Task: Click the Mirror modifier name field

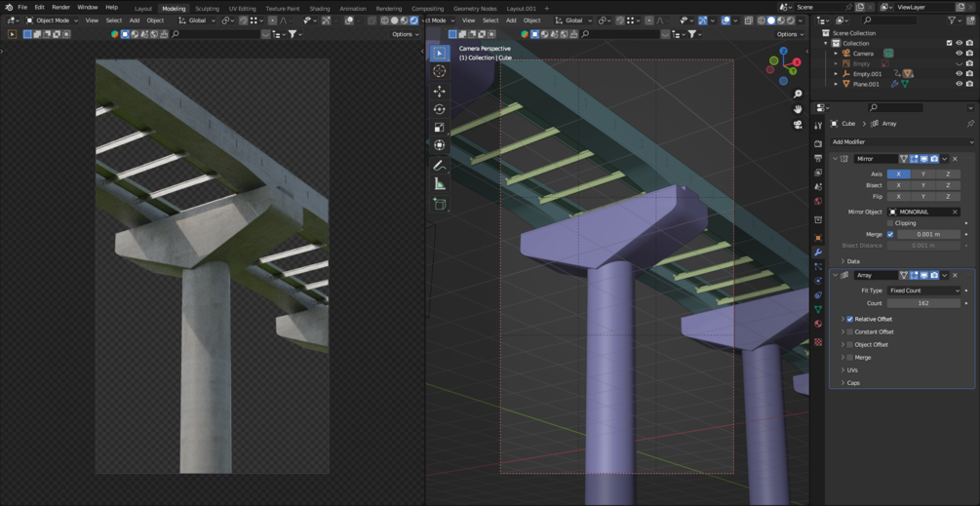Action: (876, 159)
